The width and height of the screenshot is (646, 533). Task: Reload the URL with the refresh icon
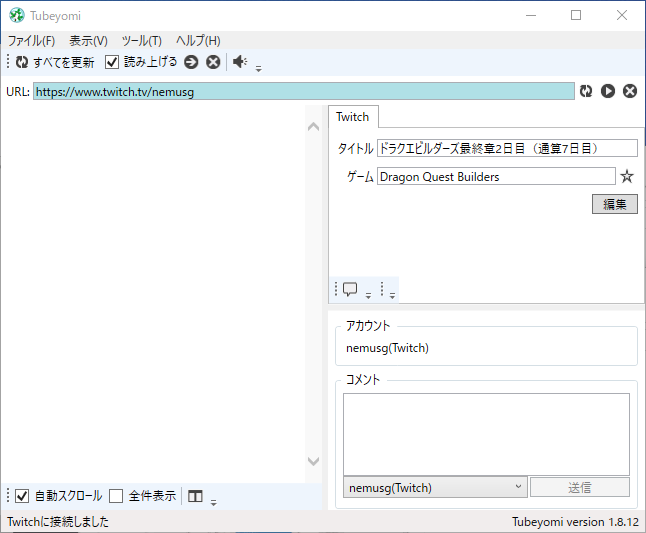[586, 91]
